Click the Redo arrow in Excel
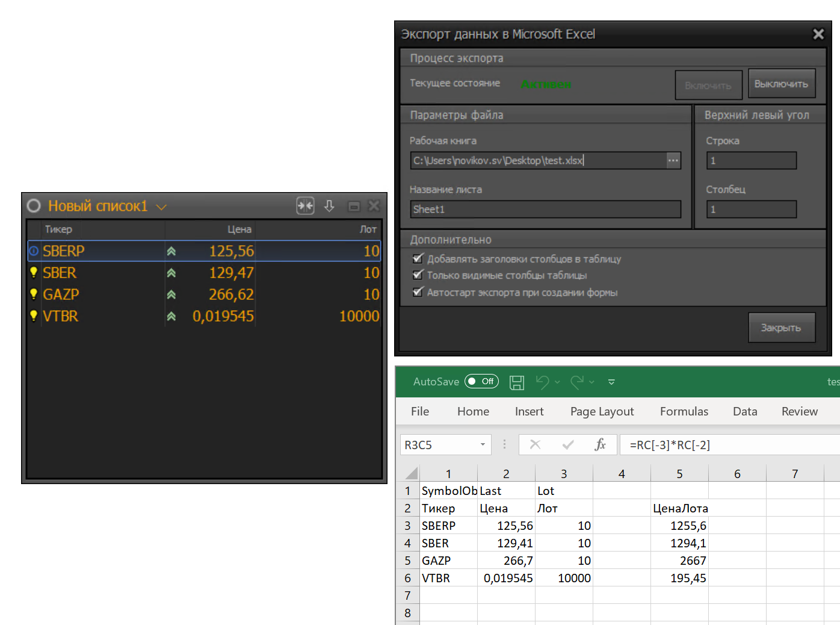 tap(577, 382)
